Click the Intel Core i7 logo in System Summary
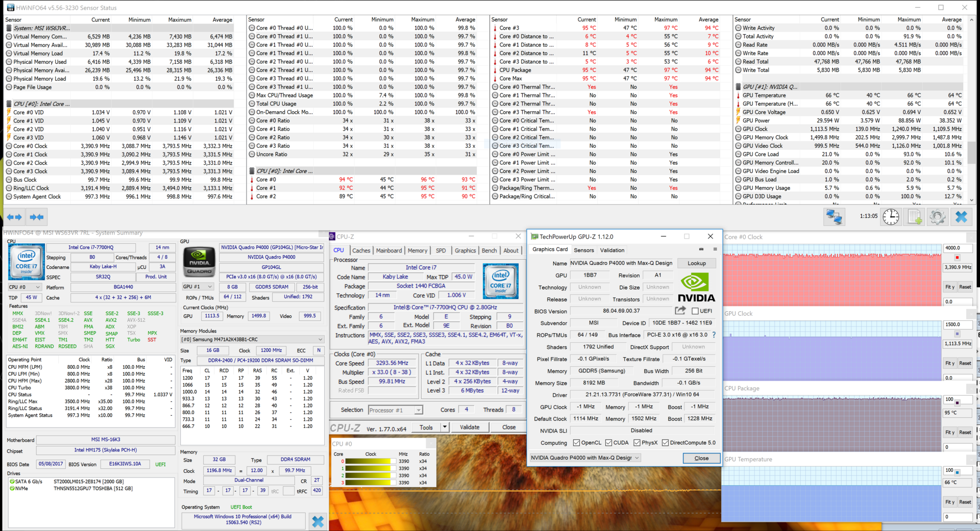 tap(26, 262)
